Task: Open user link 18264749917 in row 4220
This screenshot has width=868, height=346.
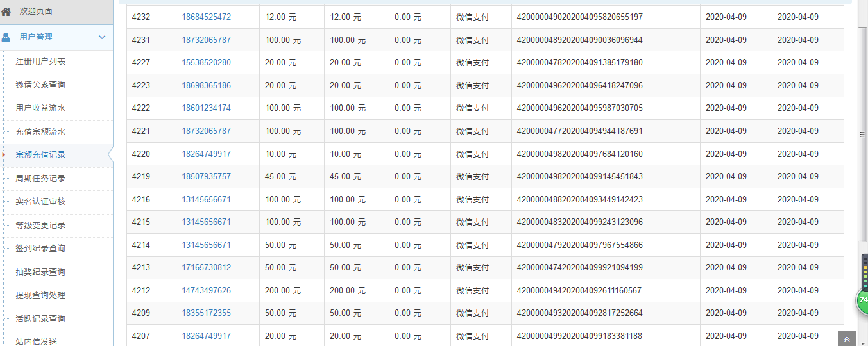Action: coord(206,154)
